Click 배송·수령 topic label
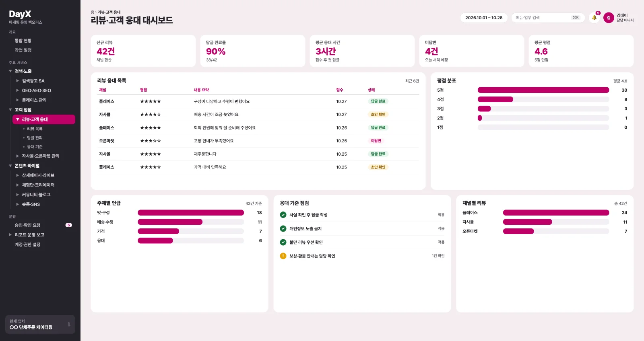This screenshot has height=341, width=644. (105, 222)
